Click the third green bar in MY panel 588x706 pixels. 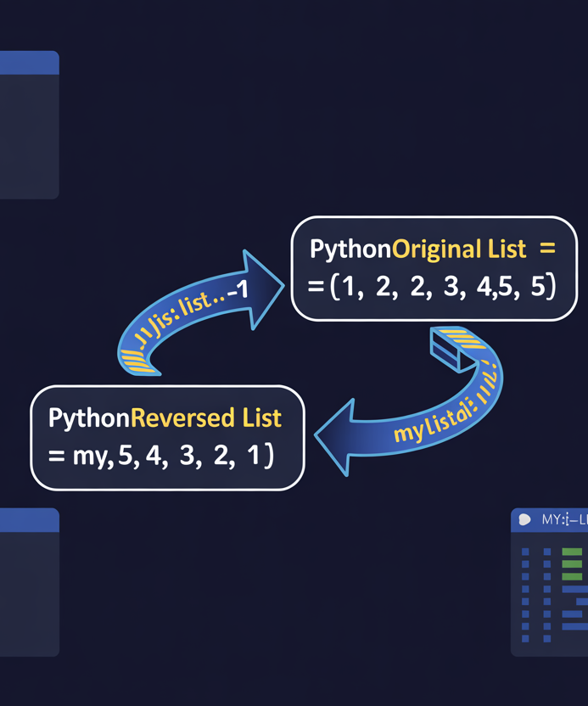coord(572,576)
